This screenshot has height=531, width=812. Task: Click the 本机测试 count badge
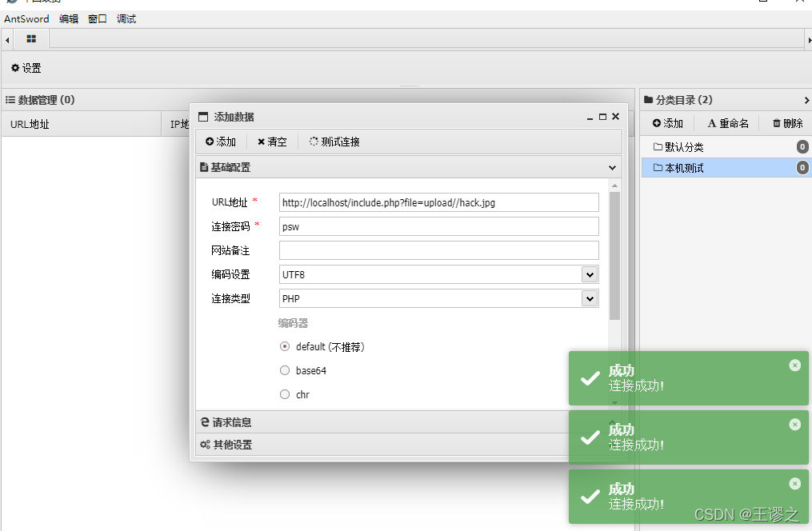coord(802,168)
